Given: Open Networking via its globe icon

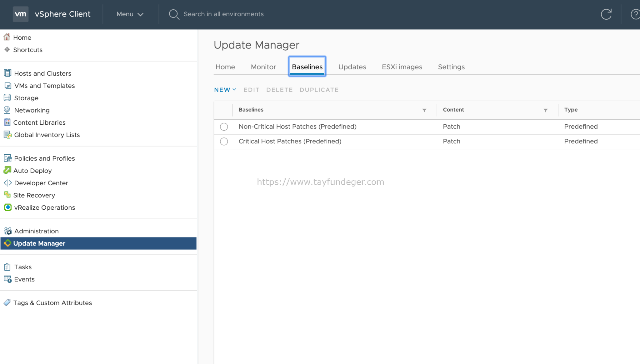Looking at the screenshot, I should [7, 110].
